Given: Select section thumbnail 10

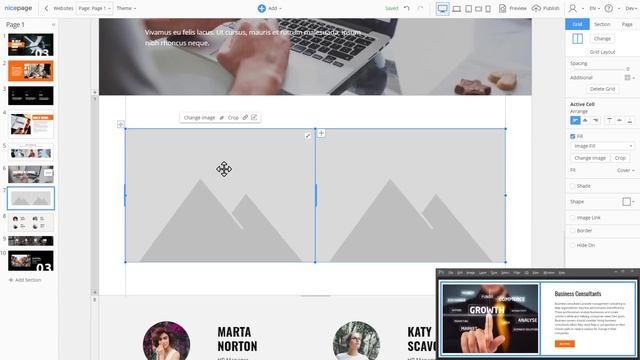Looking at the screenshot, I should pos(31,261).
